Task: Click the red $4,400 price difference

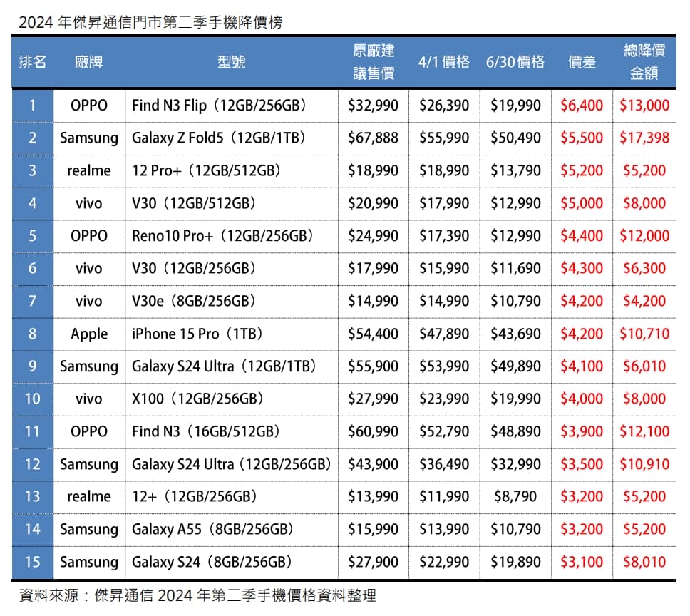Action: point(582,236)
